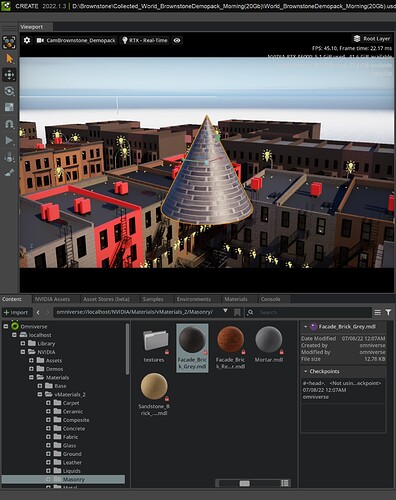
Task: Switch to the Content tab
Action: pyautogui.click(x=12, y=299)
